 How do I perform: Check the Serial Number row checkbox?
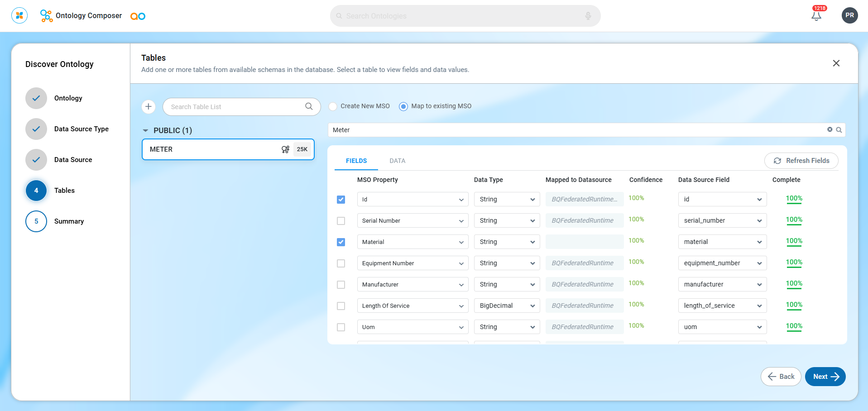click(341, 221)
